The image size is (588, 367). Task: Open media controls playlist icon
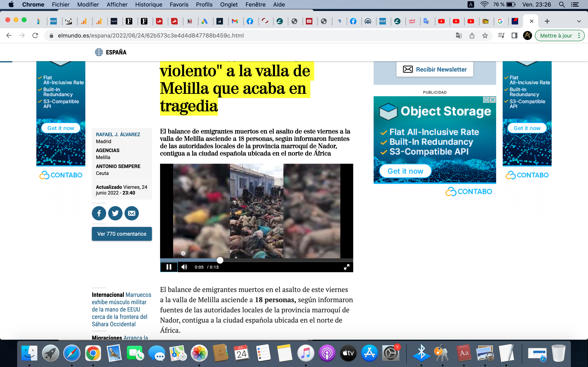click(x=501, y=36)
